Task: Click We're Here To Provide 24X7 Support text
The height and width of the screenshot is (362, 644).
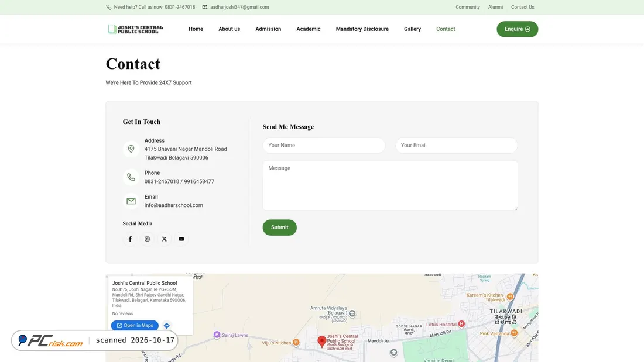Action: coord(149,82)
